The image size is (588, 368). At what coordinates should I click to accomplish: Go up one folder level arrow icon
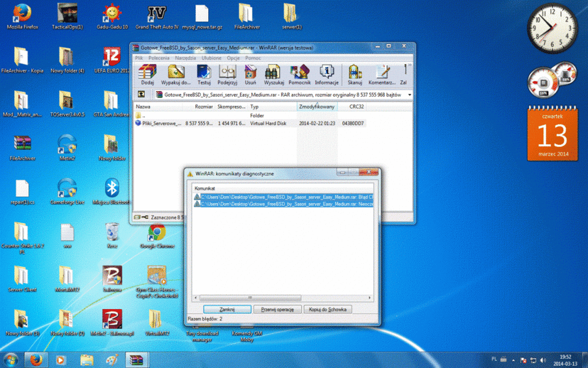[141, 95]
